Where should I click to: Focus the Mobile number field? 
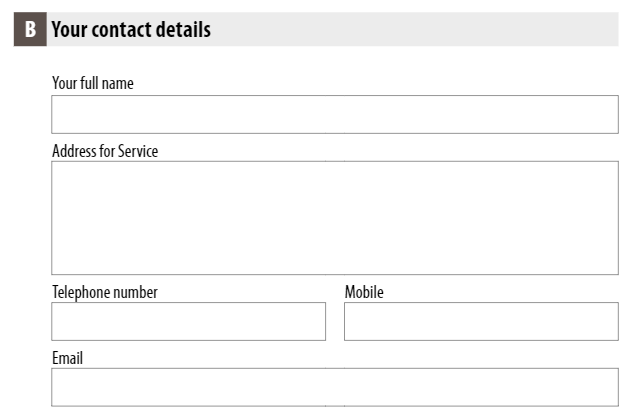click(482, 322)
